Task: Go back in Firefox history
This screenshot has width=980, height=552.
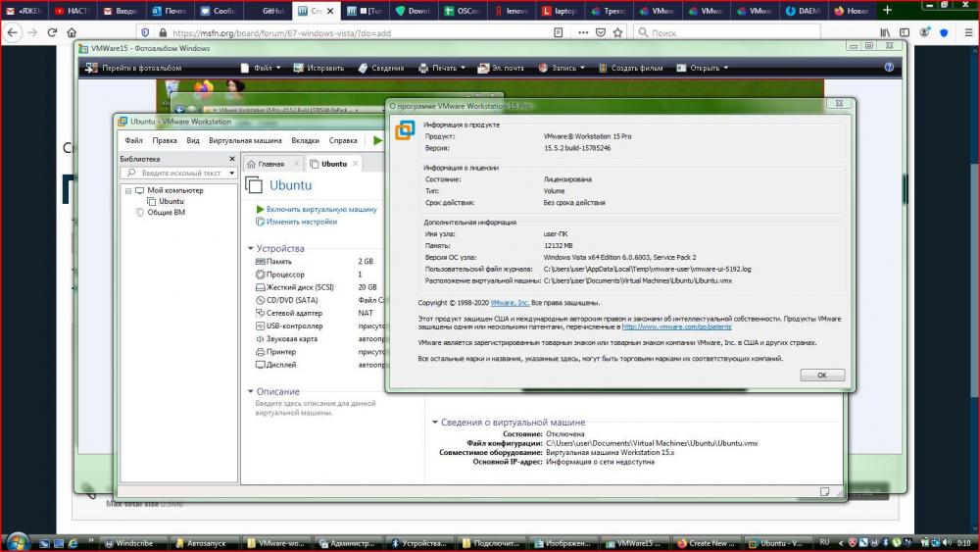Action: pos(13,32)
